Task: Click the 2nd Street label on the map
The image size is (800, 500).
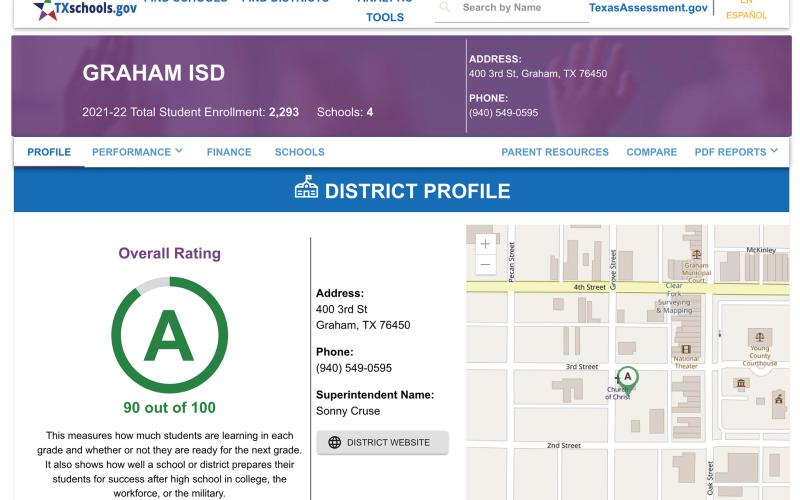Action: click(x=564, y=445)
